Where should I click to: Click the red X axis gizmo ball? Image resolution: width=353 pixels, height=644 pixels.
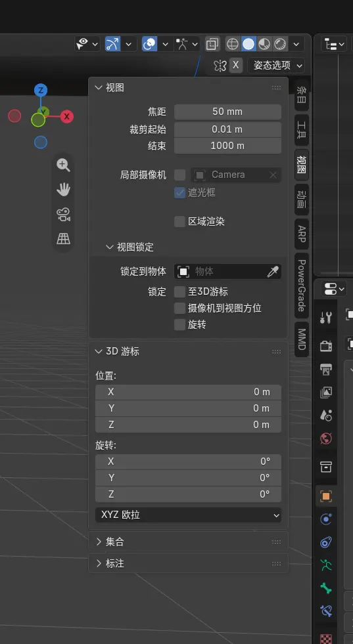pyautogui.click(x=66, y=116)
